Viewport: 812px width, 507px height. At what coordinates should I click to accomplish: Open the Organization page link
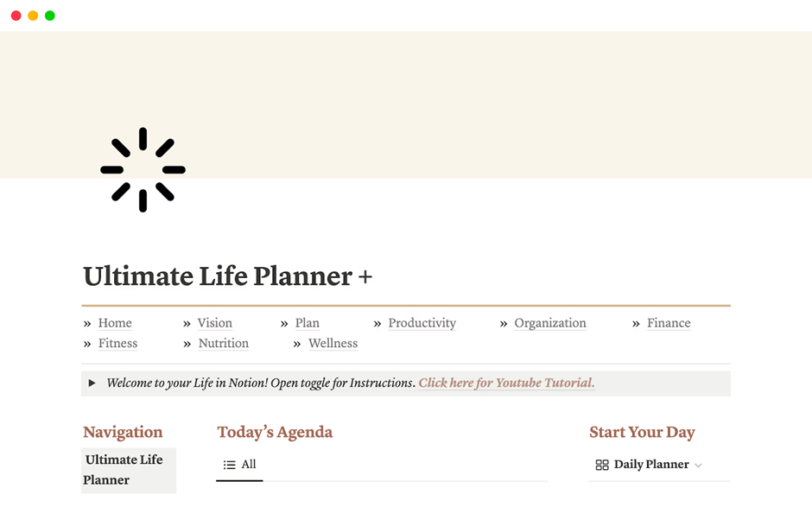(549, 323)
